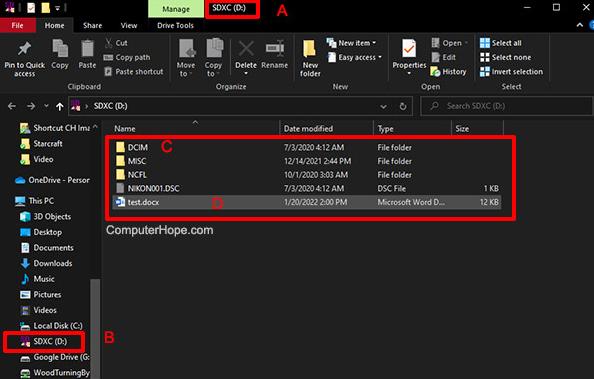Open the New item dropdown

[352, 43]
